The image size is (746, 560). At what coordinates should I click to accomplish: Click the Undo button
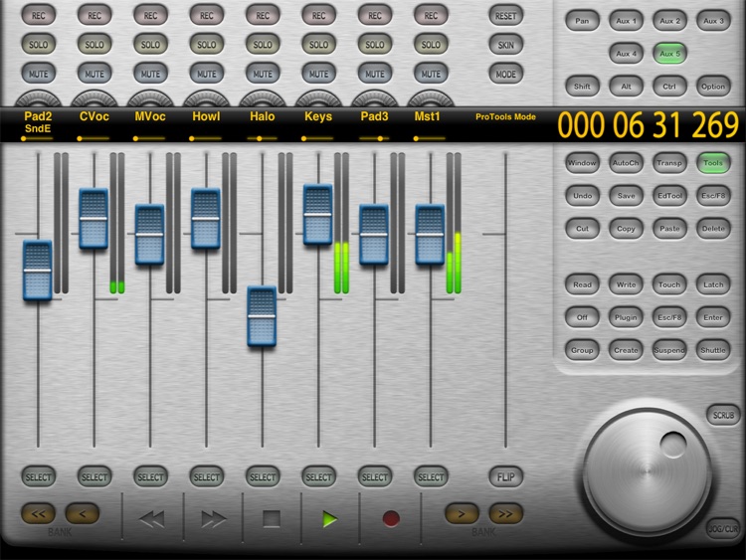click(582, 196)
